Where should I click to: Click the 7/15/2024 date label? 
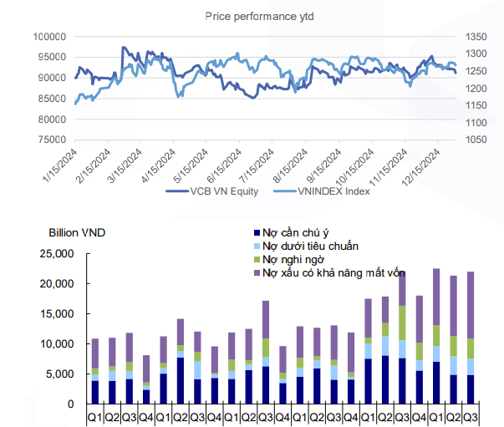pyautogui.click(x=257, y=165)
